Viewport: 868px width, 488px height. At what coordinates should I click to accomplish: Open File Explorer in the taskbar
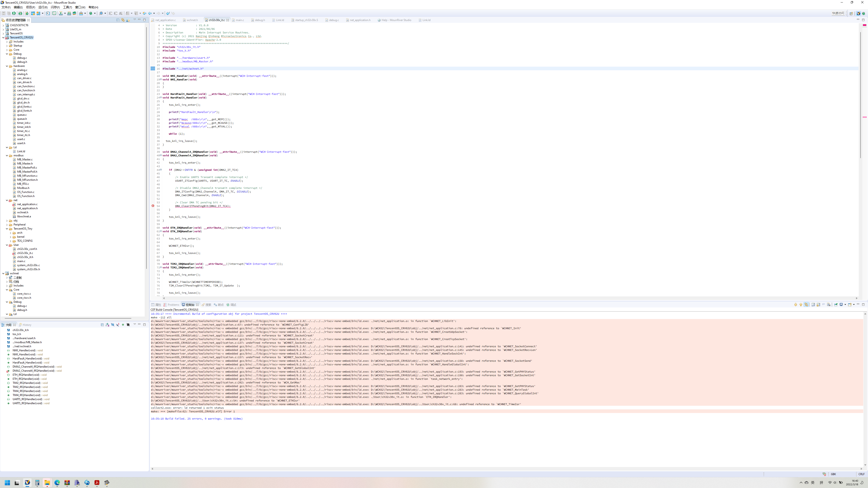[x=47, y=483]
